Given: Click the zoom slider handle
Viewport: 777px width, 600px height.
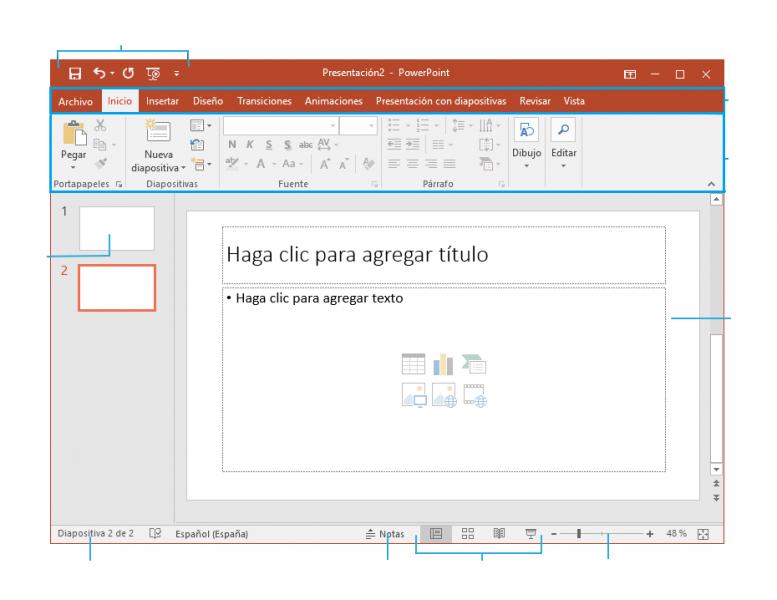Looking at the screenshot, I should 579,534.
